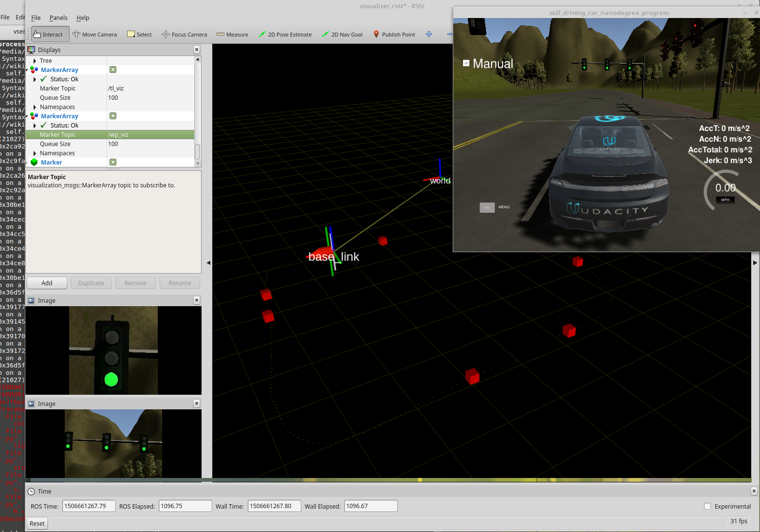Click the green-light Image panel icon

coord(31,301)
